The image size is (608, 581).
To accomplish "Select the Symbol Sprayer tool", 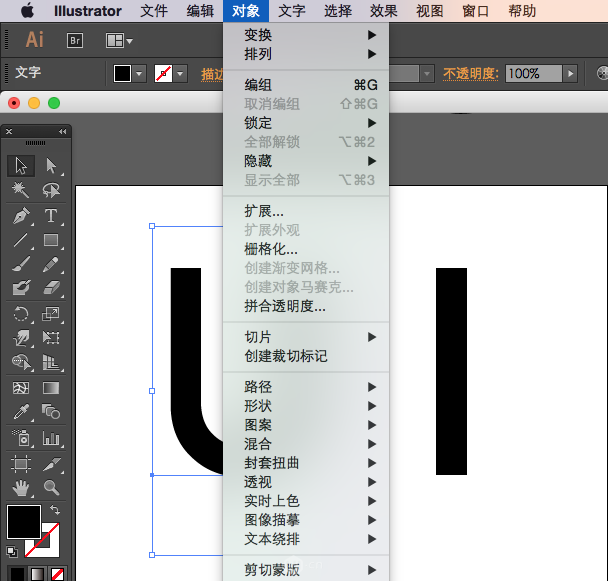I will [x=21, y=438].
